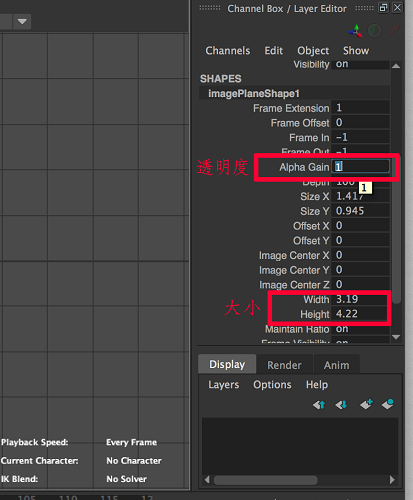Open the Layers menu
The width and height of the screenshot is (413, 500).
click(x=224, y=385)
